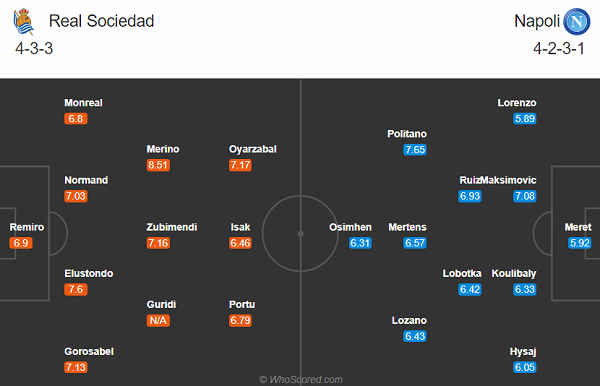Click Remiro's 6.9 rating badge
Viewport: 600px width, 386px height.
click(21, 243)
